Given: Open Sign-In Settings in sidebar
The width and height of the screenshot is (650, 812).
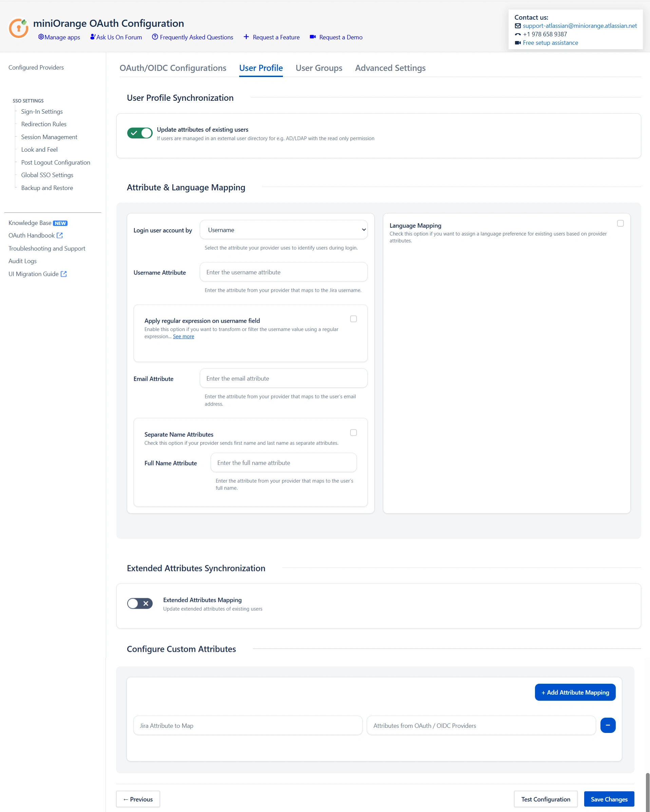Looking at the screenshot, I should 42,112.
